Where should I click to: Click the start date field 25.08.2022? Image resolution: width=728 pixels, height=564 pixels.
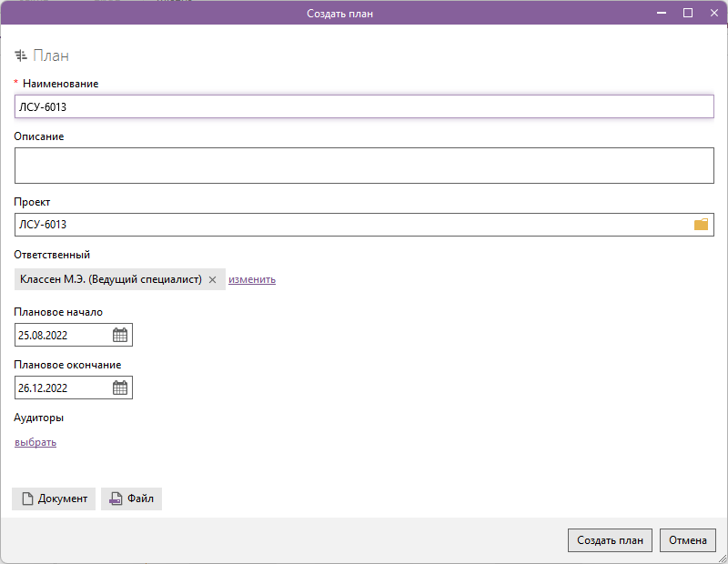62,335
